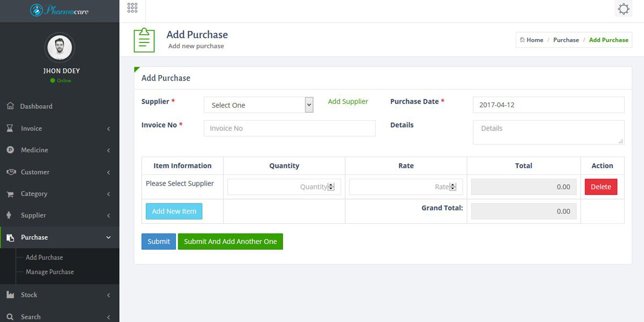Screen dimensions: 644x322
Task: Click the Rate input field
Action: click(x=406, y=187)
